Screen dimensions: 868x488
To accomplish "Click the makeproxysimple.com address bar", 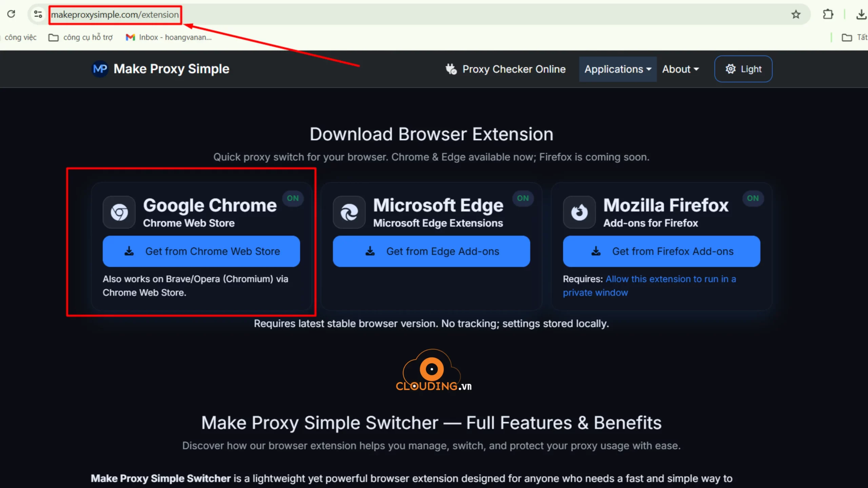I will 115,15.
